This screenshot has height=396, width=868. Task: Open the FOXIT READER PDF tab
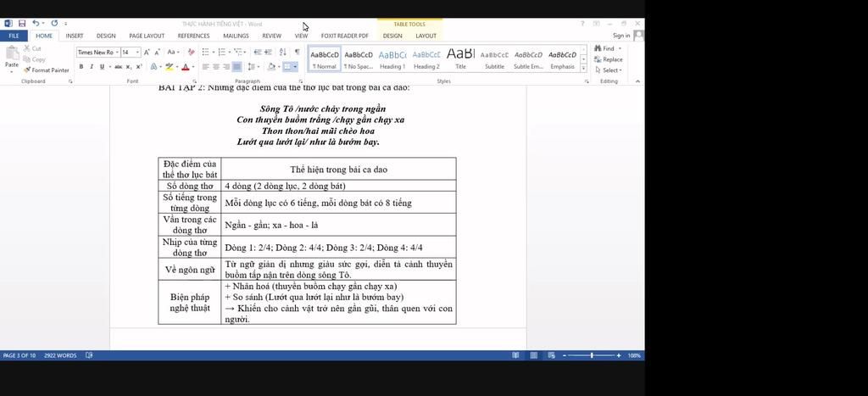coord(344,36)
